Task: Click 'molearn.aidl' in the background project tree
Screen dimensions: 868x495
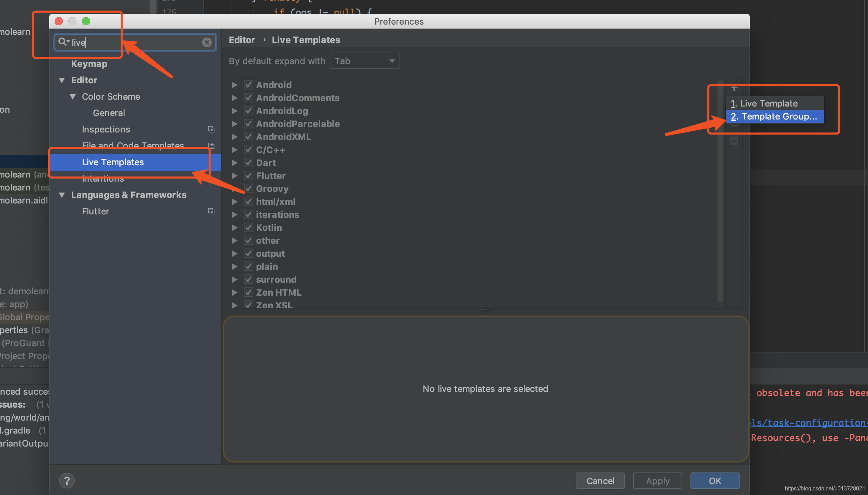Action: click(x=24, y=200)
